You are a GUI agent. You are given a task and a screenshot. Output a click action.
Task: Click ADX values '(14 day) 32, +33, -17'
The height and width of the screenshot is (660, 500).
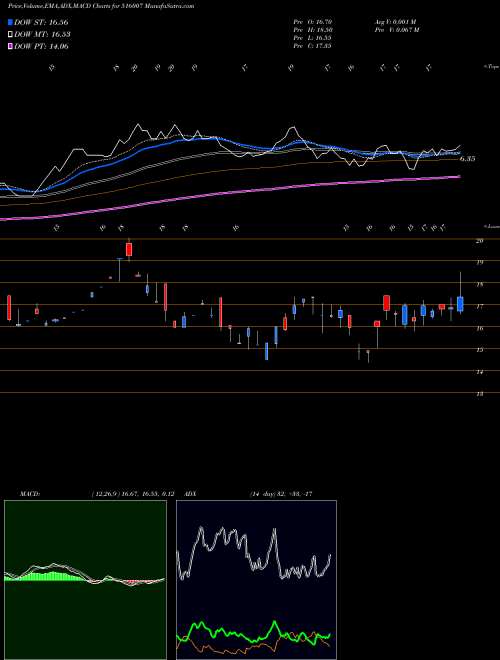pos(281,494)
